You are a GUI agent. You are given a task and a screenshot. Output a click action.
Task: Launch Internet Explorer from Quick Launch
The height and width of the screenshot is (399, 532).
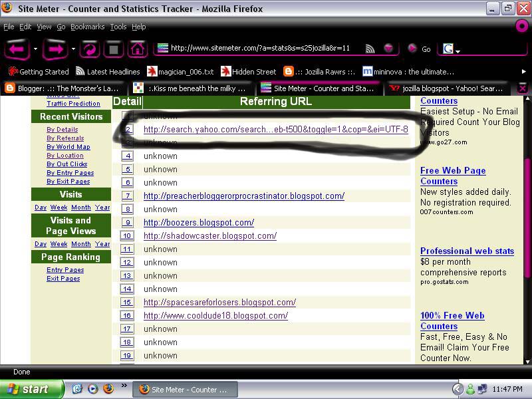pyautogui.click(x=77, y=389)
